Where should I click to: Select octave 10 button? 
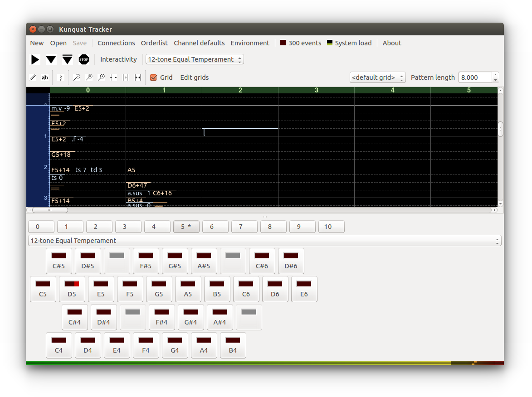pos(332,227)
